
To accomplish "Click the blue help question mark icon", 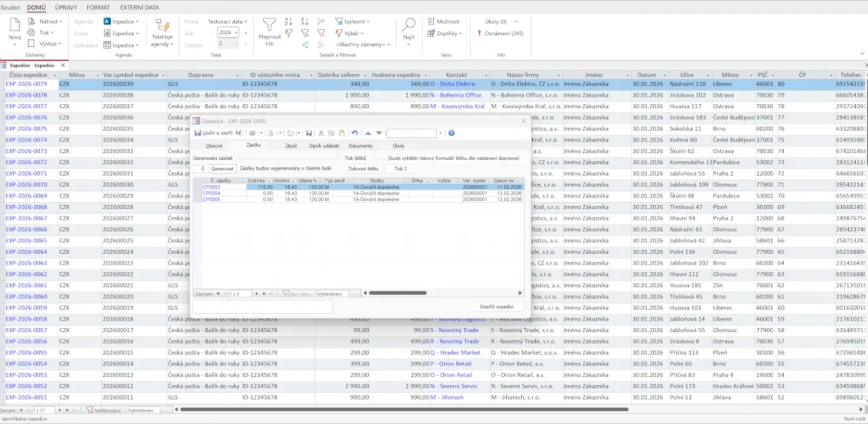I will 452,133.
